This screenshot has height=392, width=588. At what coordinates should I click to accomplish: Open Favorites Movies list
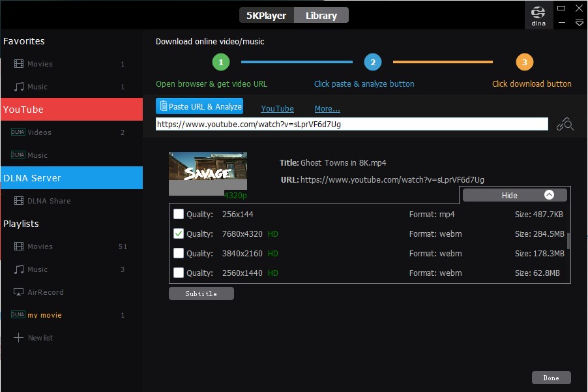click(72, 64)
